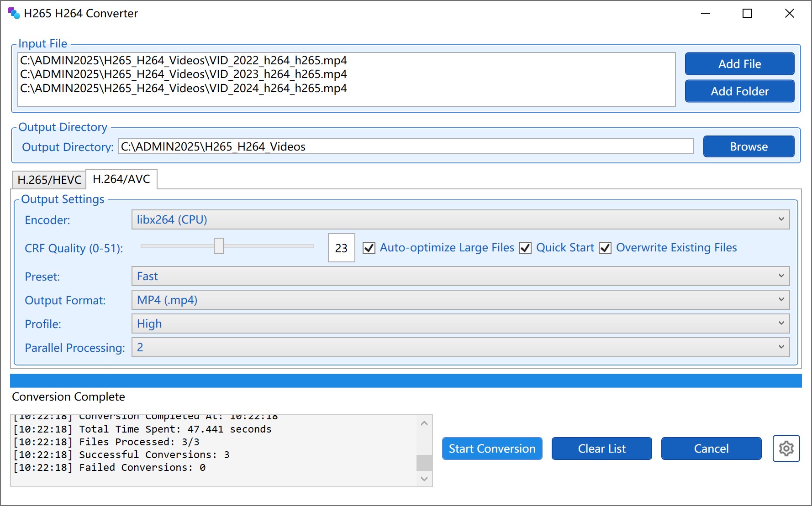Click the Add Folder button

(739, 91)
